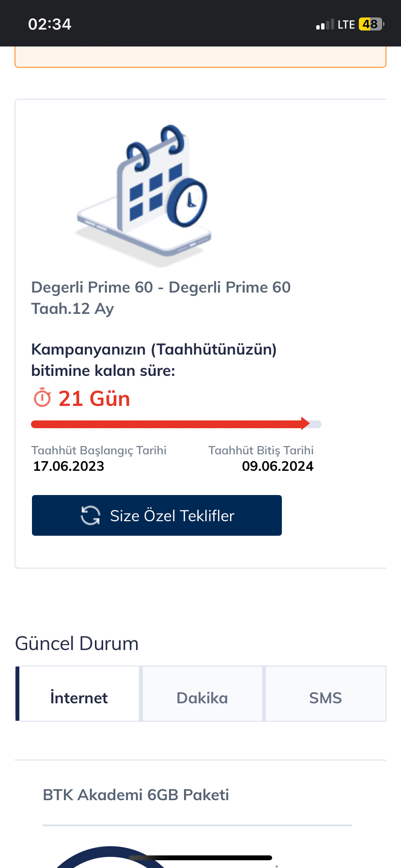
Task: Tap the BTK Akademi 6GB Paketi title
Action: pos(136,795)
